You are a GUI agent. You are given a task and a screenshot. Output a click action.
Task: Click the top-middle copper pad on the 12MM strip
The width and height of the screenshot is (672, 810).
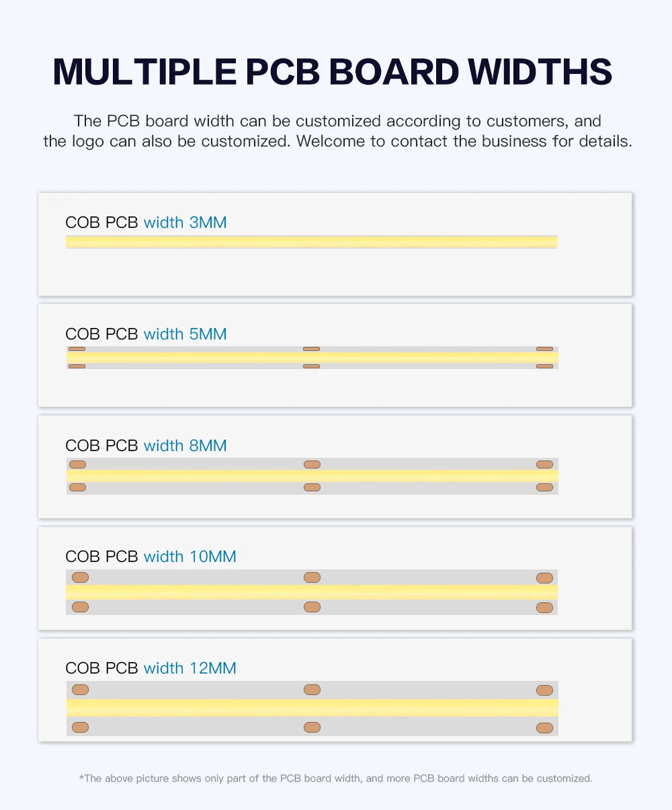(312, 690)
